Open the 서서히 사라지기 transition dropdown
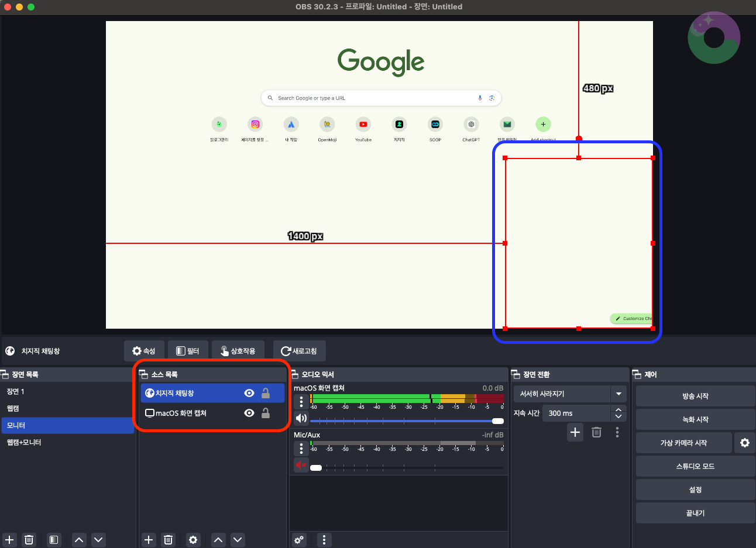 point(570,394)
